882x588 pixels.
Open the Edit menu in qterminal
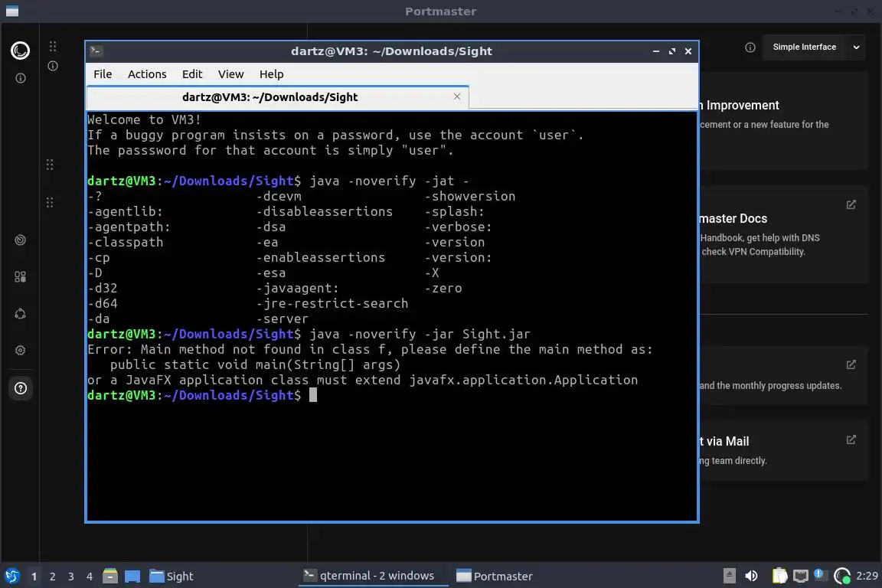click(x=192, y=74)
